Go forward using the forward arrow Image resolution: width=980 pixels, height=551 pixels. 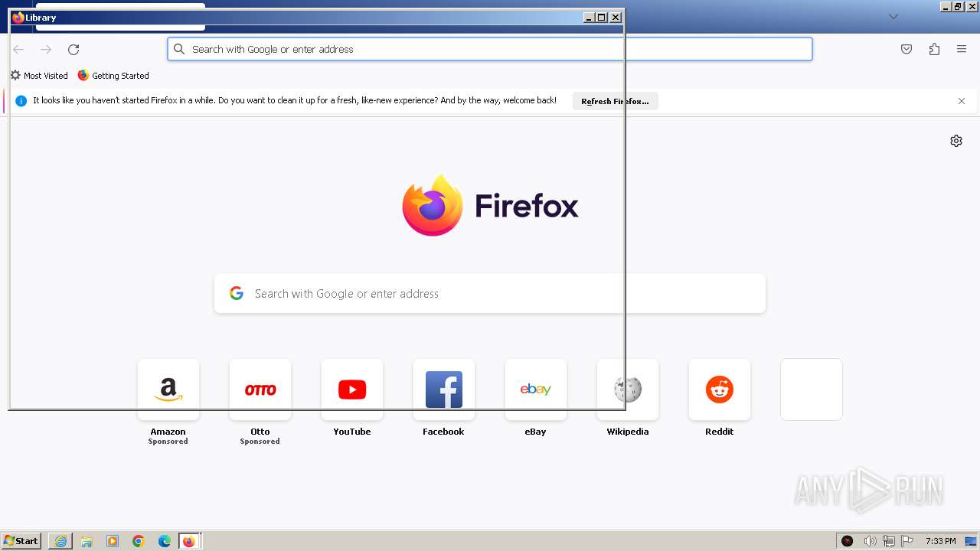[x=46, y=49]
